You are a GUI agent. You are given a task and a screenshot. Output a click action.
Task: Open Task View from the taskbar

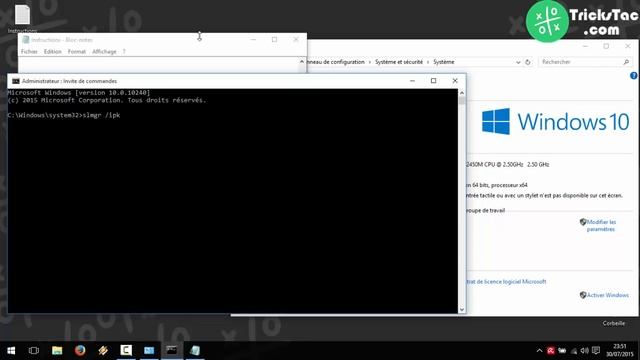(34, 351)
